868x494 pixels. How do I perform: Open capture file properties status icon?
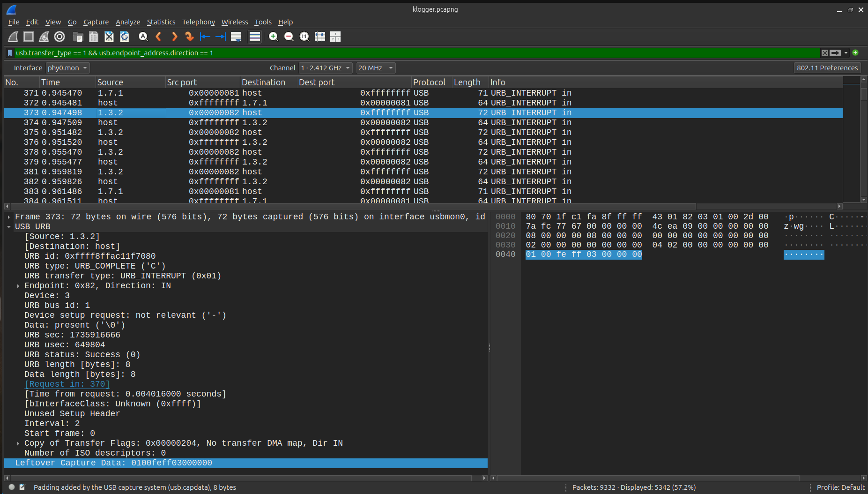[x=22, y=487]
